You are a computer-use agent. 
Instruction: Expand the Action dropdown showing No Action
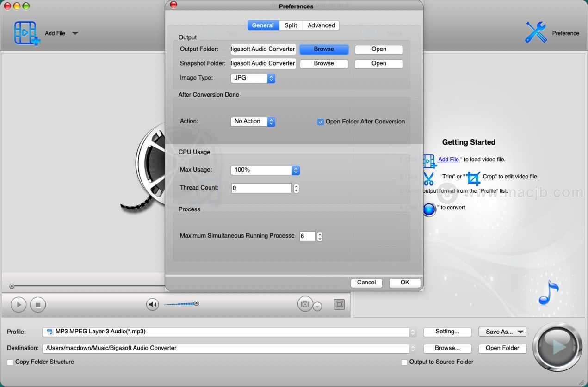[253, 122]
